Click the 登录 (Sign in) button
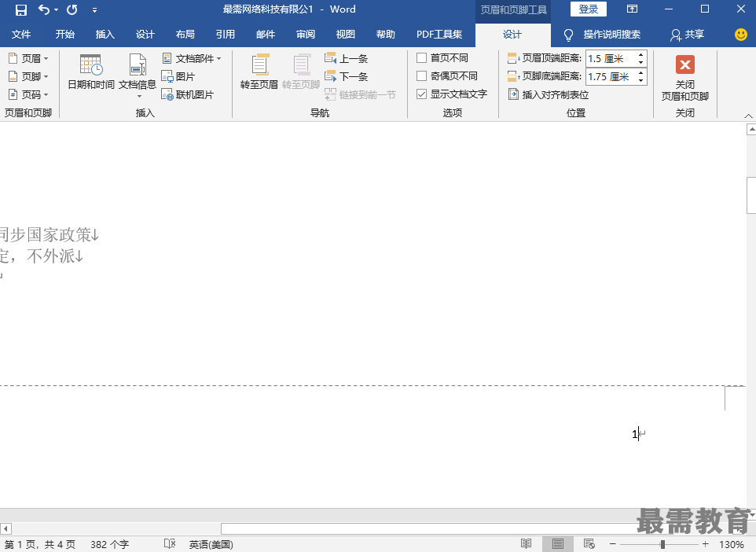 point(588,9)
